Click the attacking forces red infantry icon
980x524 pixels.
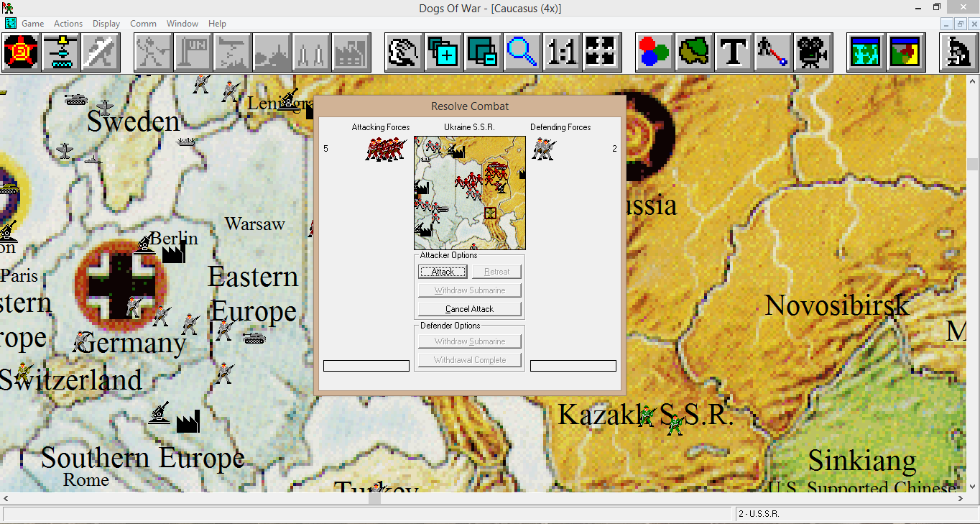[385, 149]
